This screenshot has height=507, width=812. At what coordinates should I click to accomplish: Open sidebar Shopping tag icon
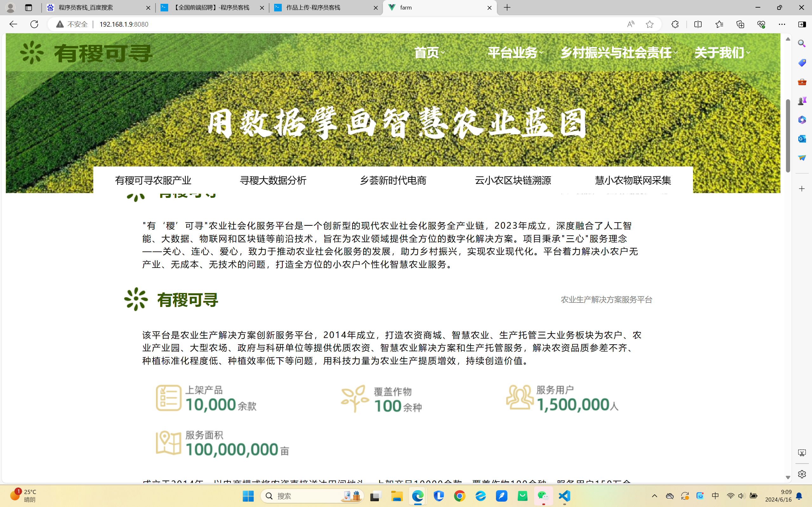(802, 63)
